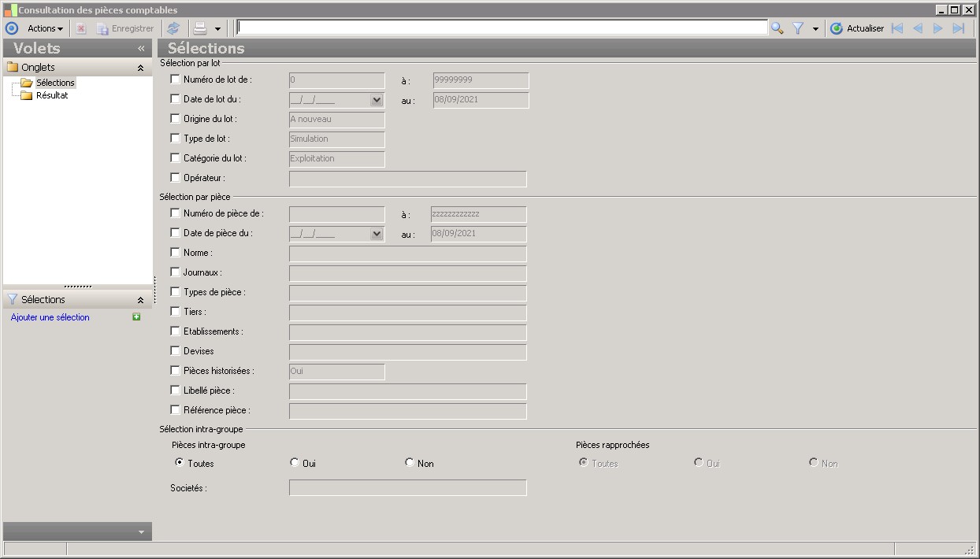Click the funnel icon beside Sélections in sidebar
The image size is (980, 559).
point(12,300)
